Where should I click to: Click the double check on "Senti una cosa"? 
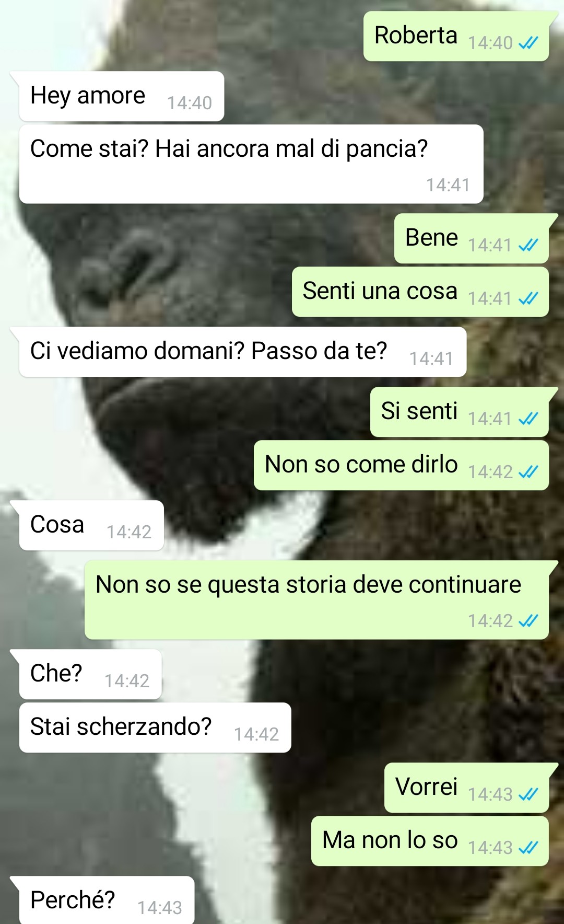tap(528, 298)
